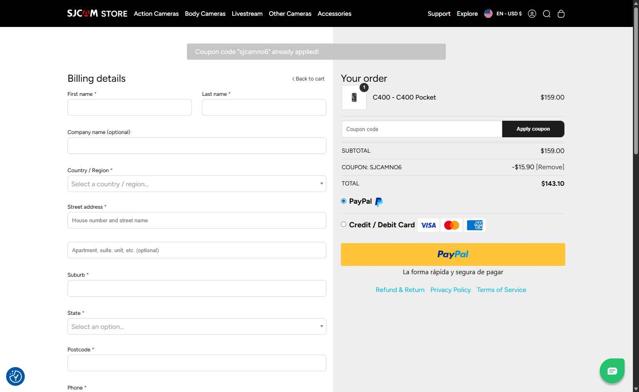
Task: Click the Company name input field
Action: (x=197, y=146)
